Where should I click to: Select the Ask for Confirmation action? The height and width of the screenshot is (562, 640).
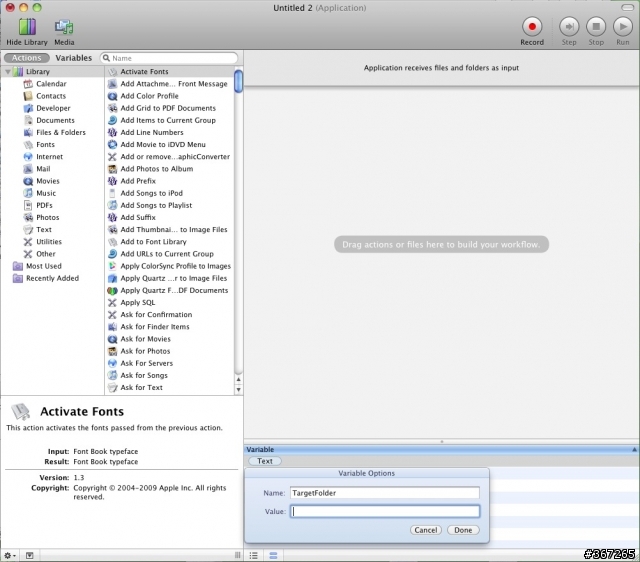[156, 315]
